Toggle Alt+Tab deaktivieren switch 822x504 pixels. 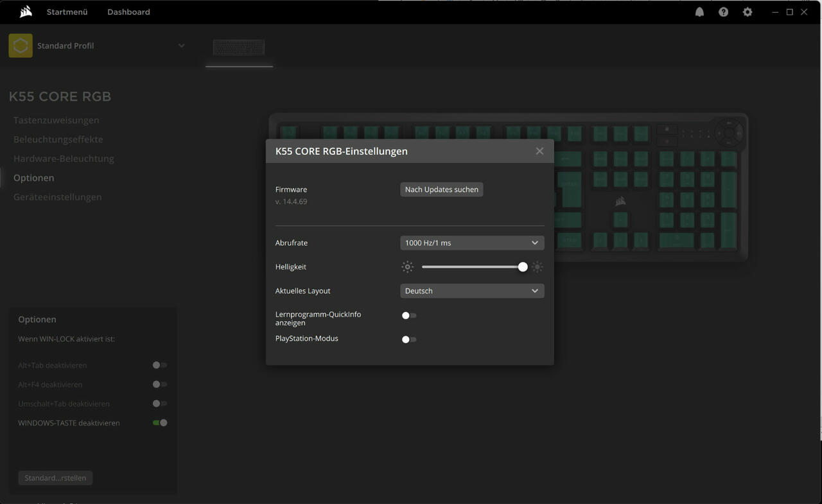click(x=160, y=365)
